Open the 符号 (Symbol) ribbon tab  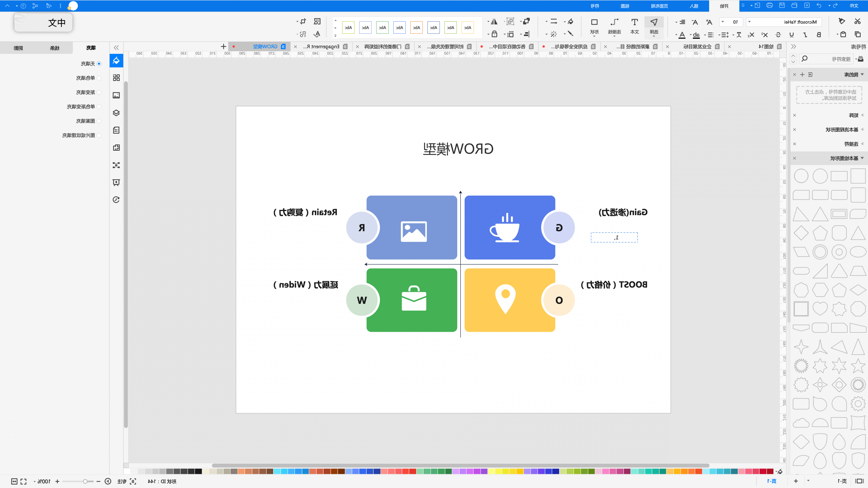595,6
